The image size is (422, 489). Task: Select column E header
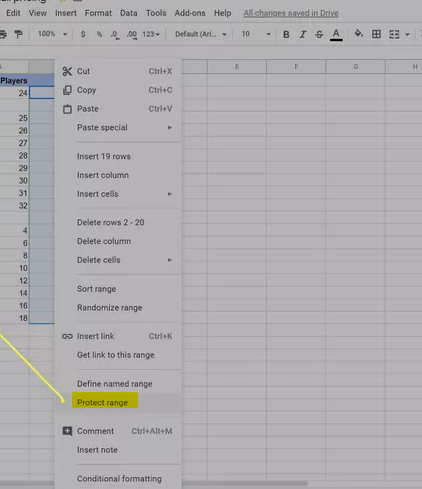tap(237, 67)
